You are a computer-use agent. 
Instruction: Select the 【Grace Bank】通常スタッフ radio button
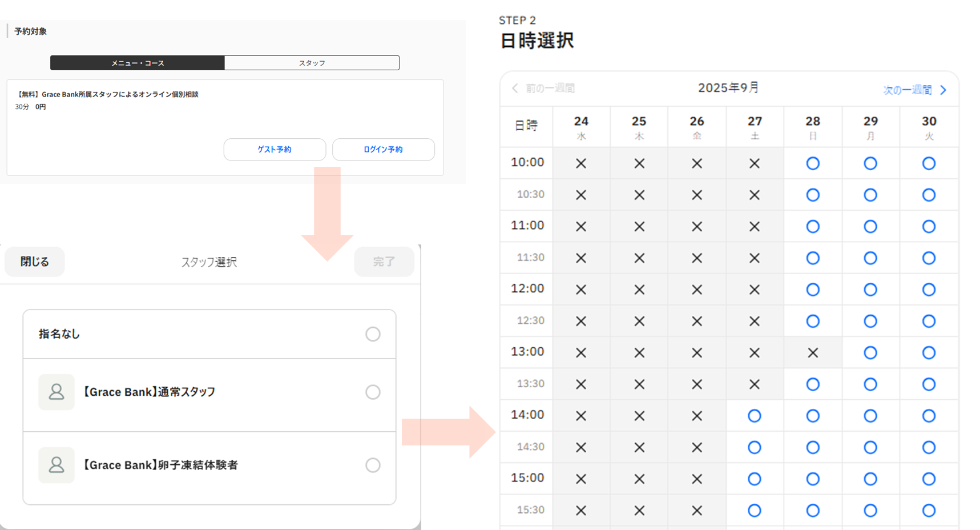373,392
